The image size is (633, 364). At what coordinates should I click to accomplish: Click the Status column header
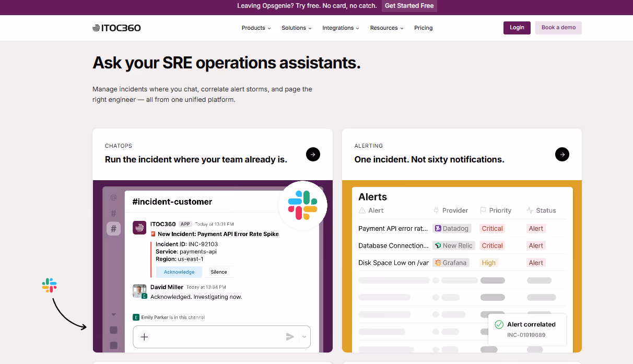[x=546, y=210]
